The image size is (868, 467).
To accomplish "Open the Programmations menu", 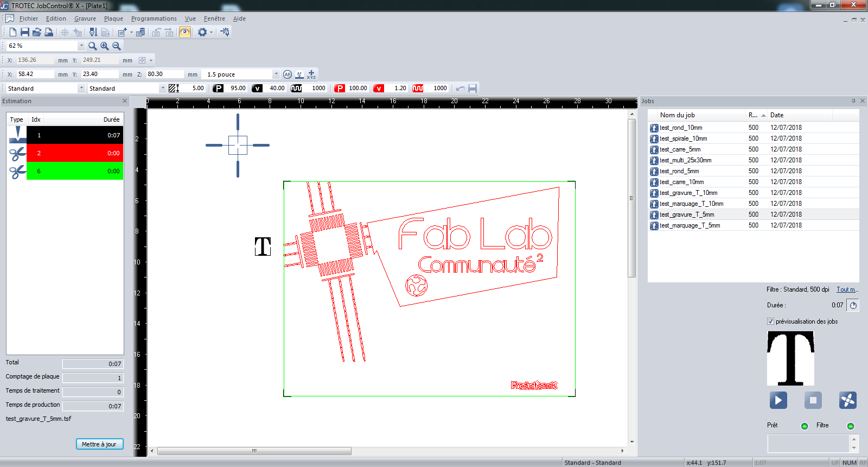I will pyautogui.click(x=154, y=18).
